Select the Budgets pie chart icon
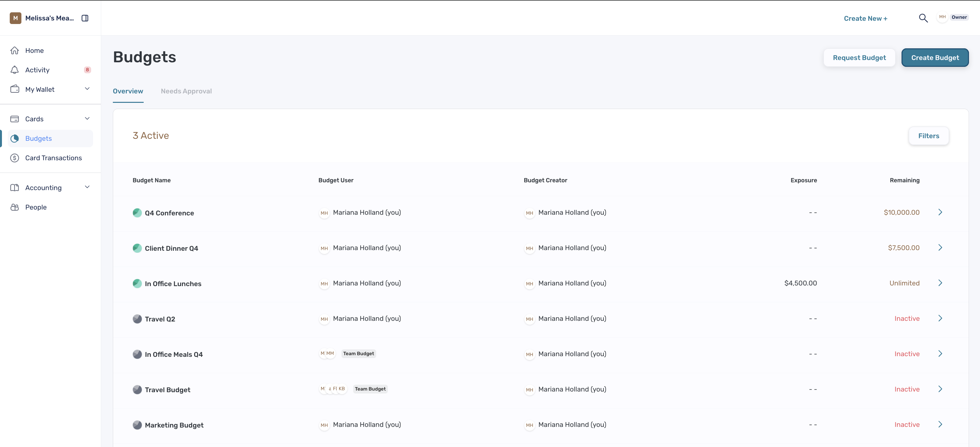Viewport: 980px width, 447px height. coord(15,138)
